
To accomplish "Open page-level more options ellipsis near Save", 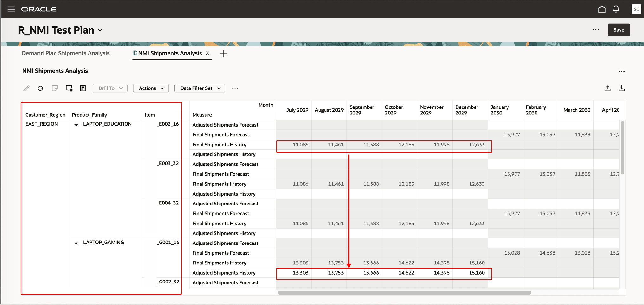I will pos(596,30).
